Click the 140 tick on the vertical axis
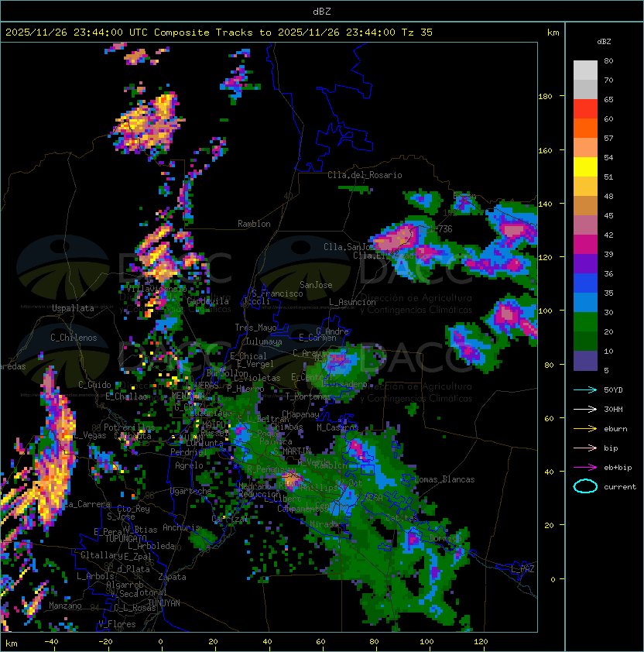This screenshot has width=644, height=652. (545, 204)
